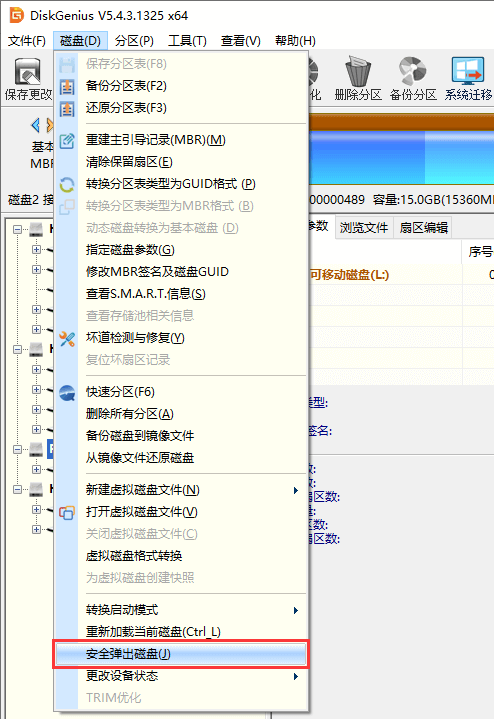
Task: Choose 从镜像文件还原磁盘
Action: (180, 458)
